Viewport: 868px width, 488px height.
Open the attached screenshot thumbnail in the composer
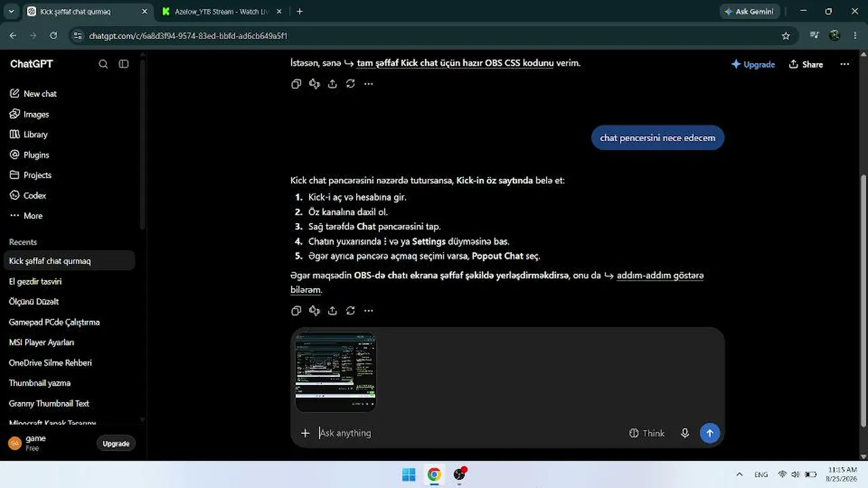tap(336, 372)
